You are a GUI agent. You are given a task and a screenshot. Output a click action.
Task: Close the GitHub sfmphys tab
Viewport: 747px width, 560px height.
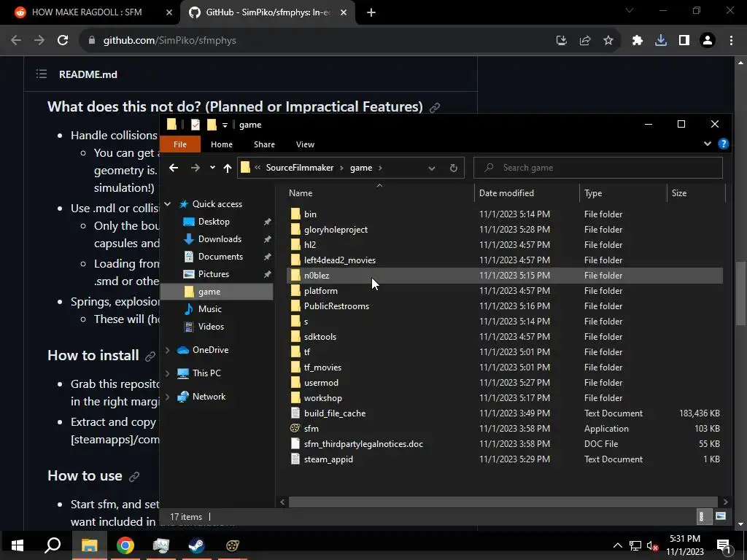click(344, 12)
